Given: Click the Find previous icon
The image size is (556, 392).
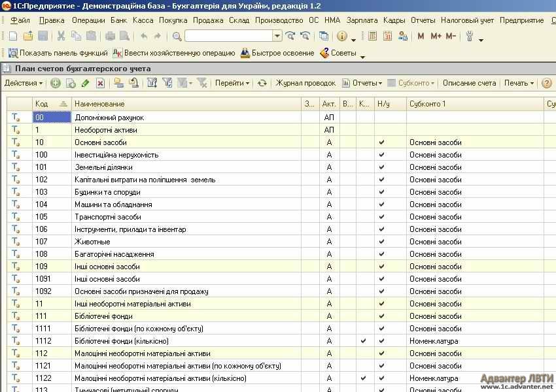Looking at the screenshot, I should tap(305, 36).
